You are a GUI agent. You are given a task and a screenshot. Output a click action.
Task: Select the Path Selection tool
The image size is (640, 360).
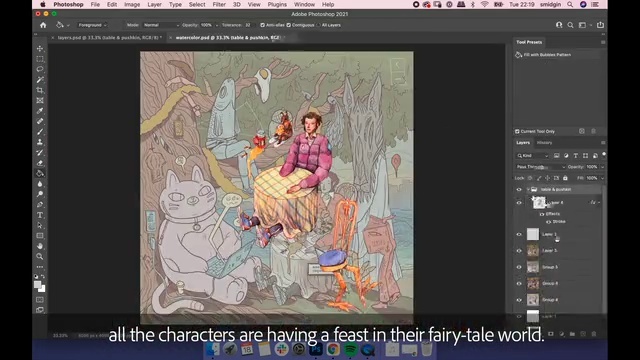click(40, 225)
